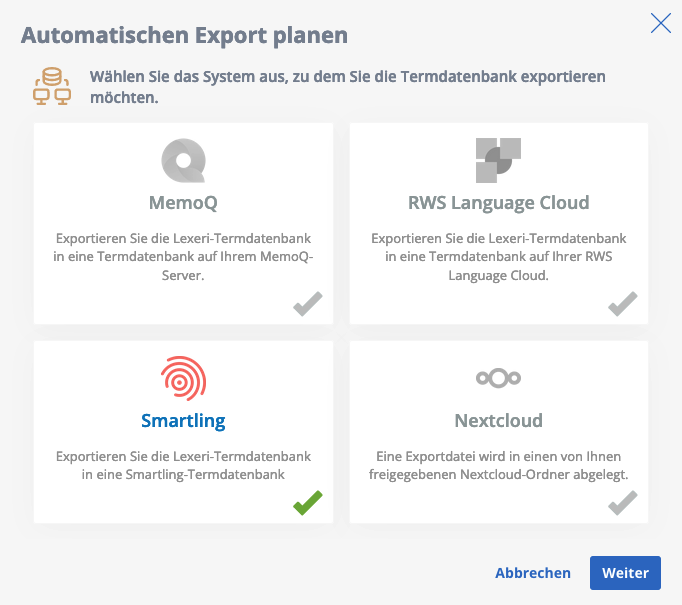Toggle the gray checkmark on MemoQ card
Image resolution: width=682 pixels, height=605 pixels.
[308, 304]
